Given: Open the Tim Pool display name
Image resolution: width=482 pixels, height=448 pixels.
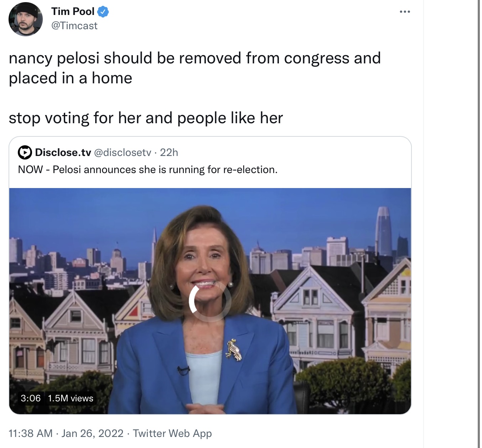Looking at the screenshot, I should click(x=73, y=11).
